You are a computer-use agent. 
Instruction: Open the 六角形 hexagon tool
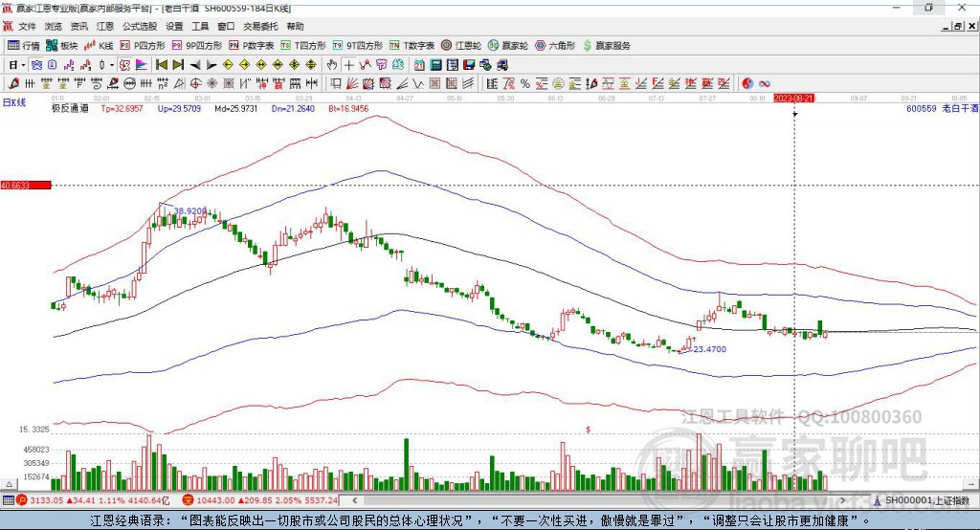[555, 46]
